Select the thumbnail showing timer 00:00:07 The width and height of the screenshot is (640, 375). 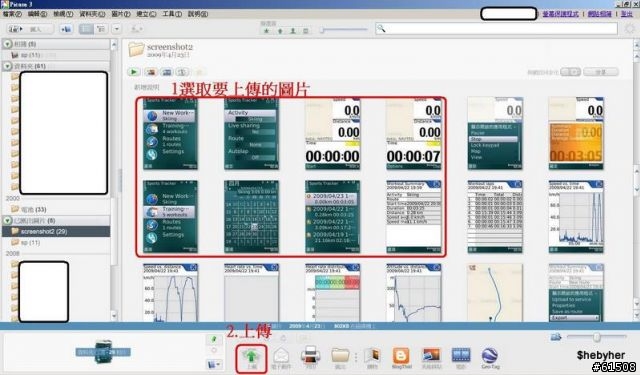click(x=413, y=134)
